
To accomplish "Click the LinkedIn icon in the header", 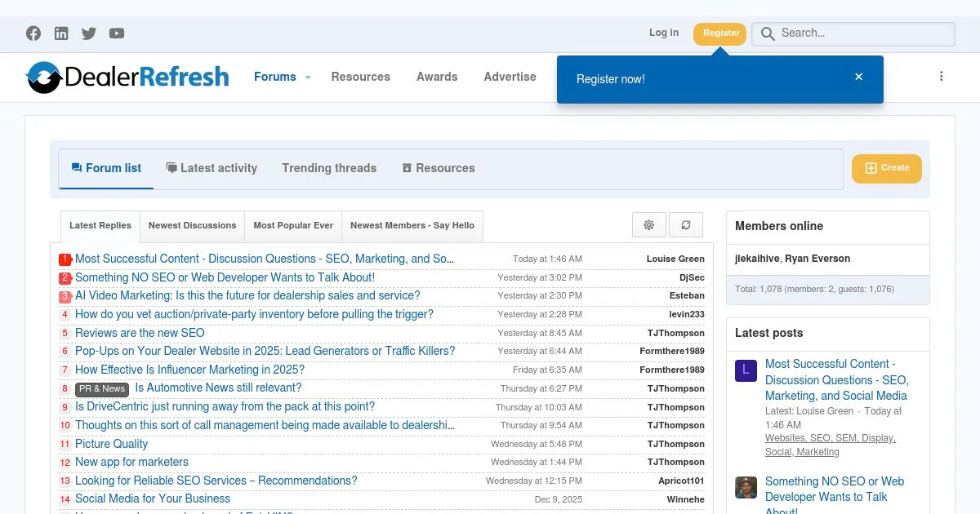I will [x=61, y=33].
